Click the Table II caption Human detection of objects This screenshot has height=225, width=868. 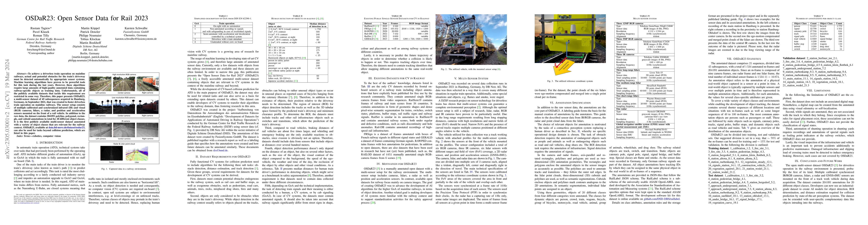coord(298,19)
